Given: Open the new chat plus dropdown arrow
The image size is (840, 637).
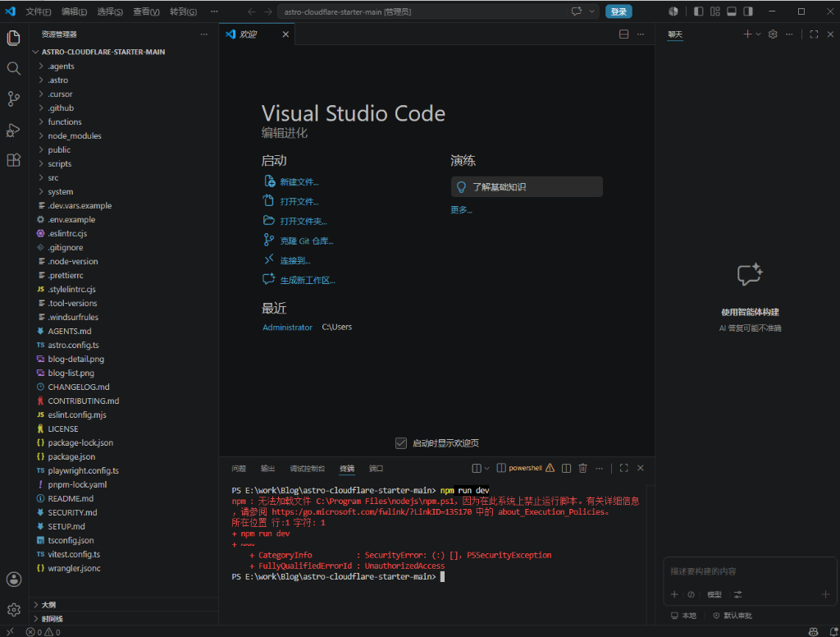Looking at the screenshot, I should (x=759, y=34).
